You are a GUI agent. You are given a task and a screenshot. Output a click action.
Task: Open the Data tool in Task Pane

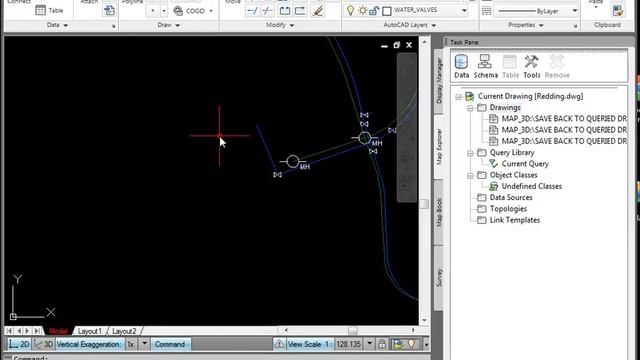click(461, 66)
